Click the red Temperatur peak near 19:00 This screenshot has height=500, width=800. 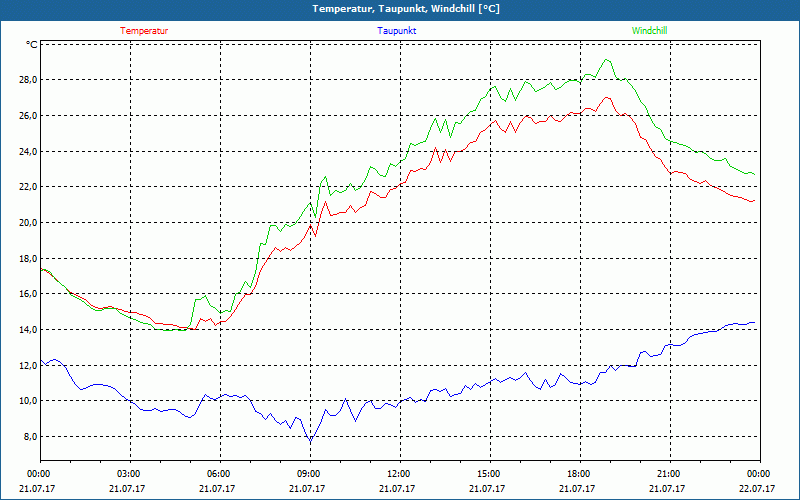click(x=607, y=97)
